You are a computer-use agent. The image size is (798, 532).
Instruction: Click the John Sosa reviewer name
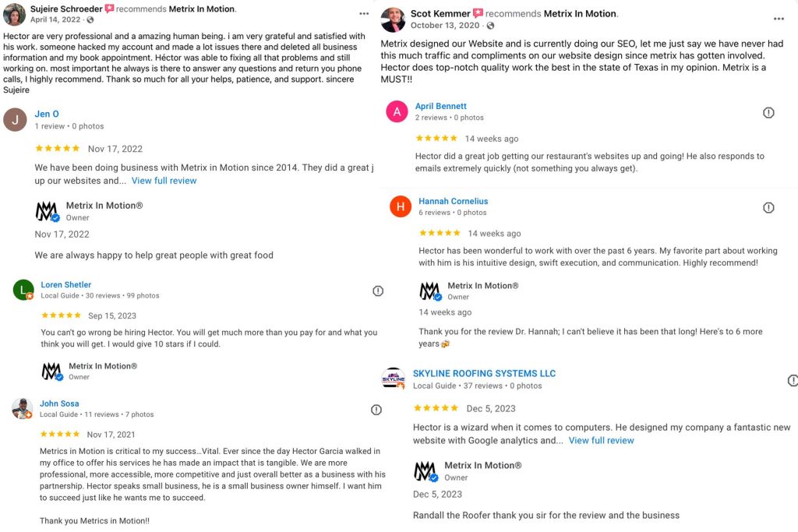(60, 403)
